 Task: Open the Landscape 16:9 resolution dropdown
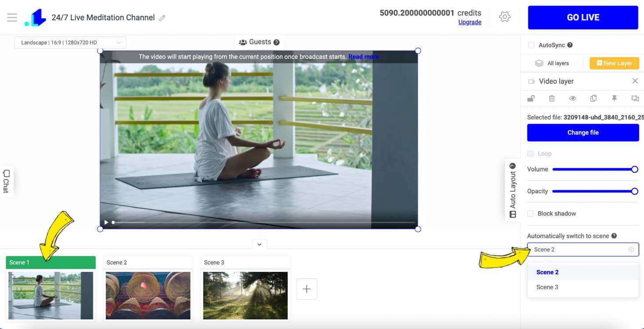[x=70, y=43]
